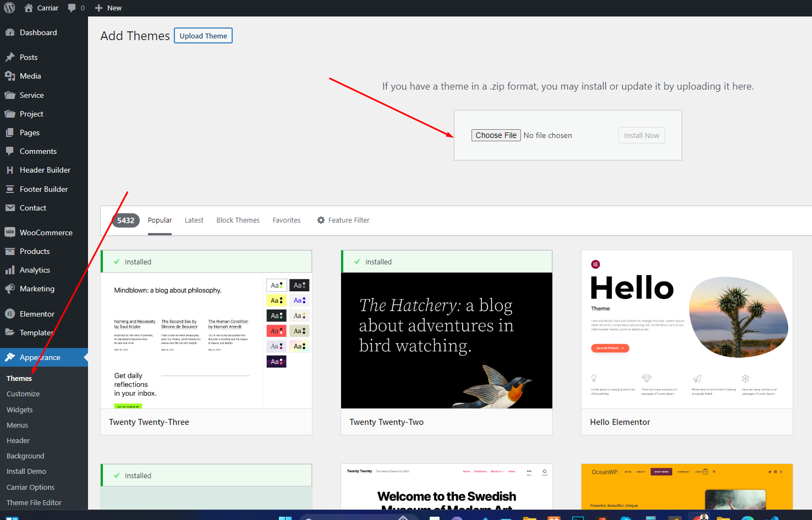Open the Theme File Editor link
Image resolution: width=812 pixels, height=520 pixels.
coord(34,502)
